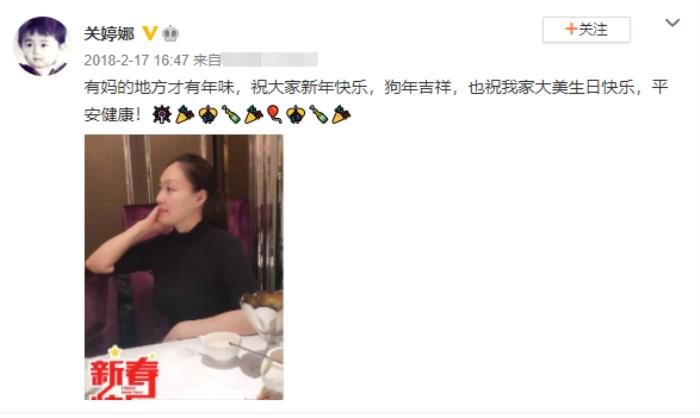This screenshot has width=700, height=418.
Task: Click the fireworks emoji after 安健康!
Action: point(162,115)
